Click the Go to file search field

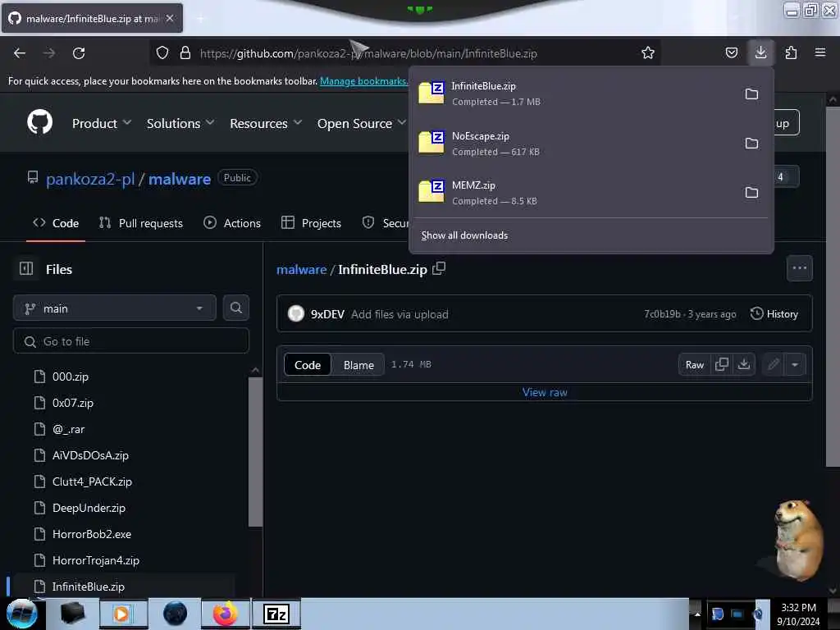point(131,341)
